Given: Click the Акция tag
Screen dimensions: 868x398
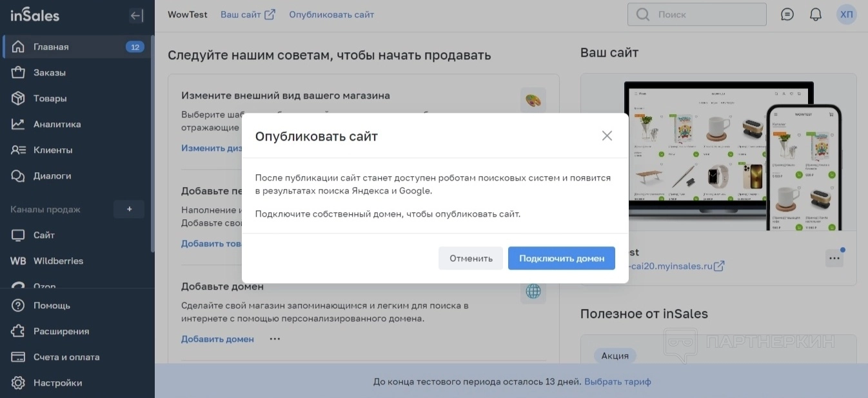Looking at the screenshot, I should click(x=615, y=355).
